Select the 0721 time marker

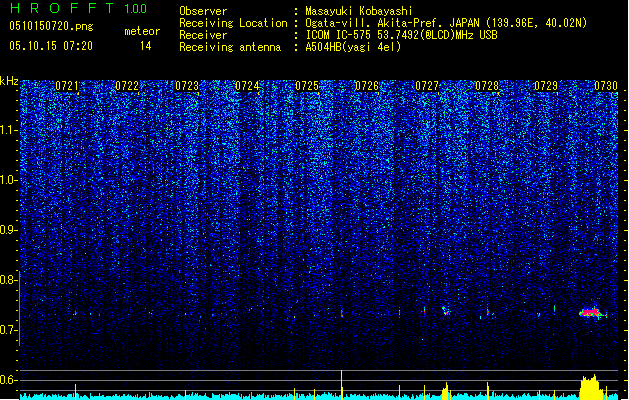pyautogui.click(x=67, y=86)
